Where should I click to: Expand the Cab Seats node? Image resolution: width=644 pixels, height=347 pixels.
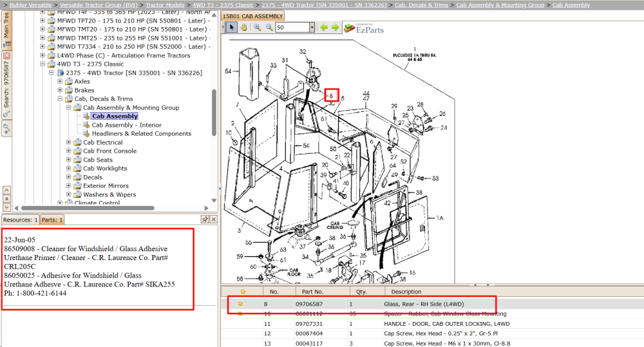tap(69, 160)
